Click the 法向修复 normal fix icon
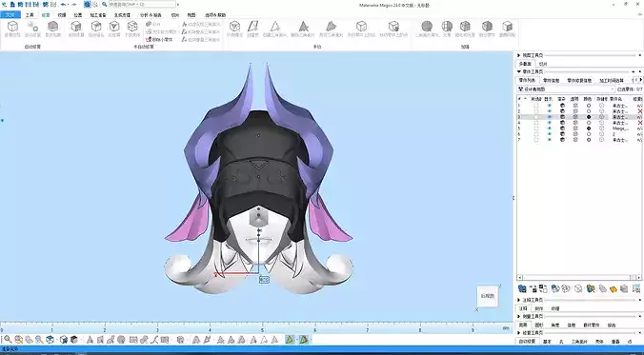The width and height of the screenshot is (644, 355). (x=76, y=30)
